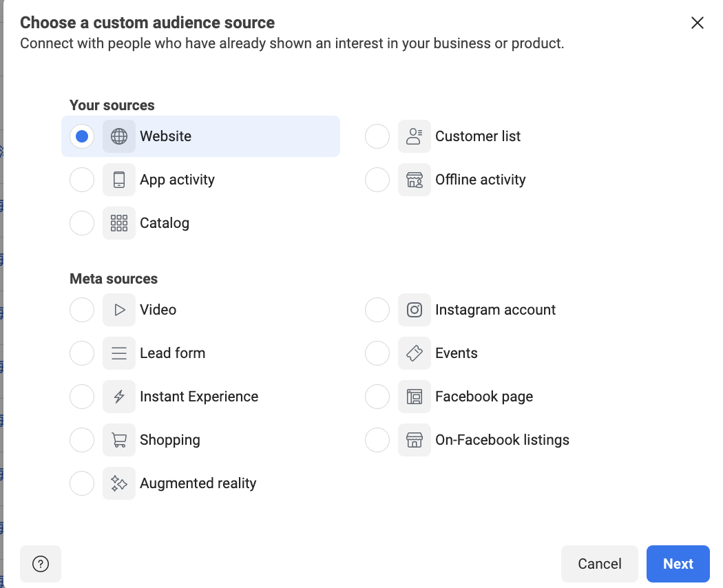Select the On-Facebook listings radio button
This screenshot has width=723, height=588.
pyautogui.click(x=377, y=440)
